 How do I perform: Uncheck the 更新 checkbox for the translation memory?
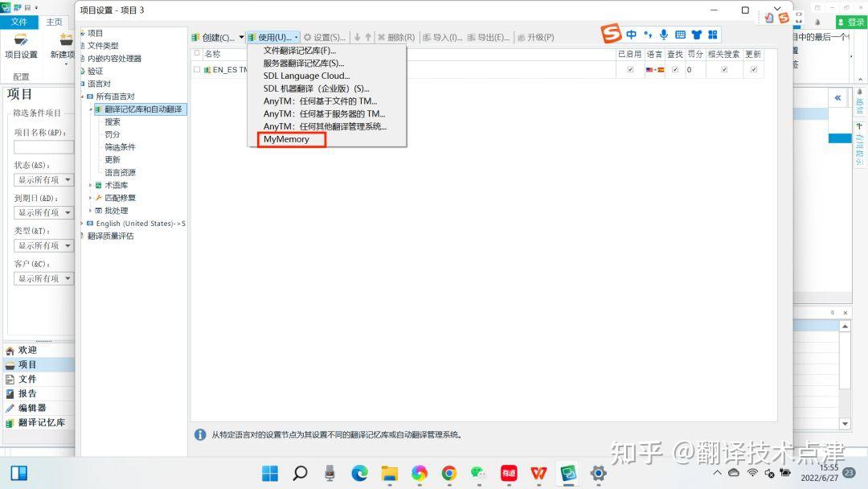[754, 71]
